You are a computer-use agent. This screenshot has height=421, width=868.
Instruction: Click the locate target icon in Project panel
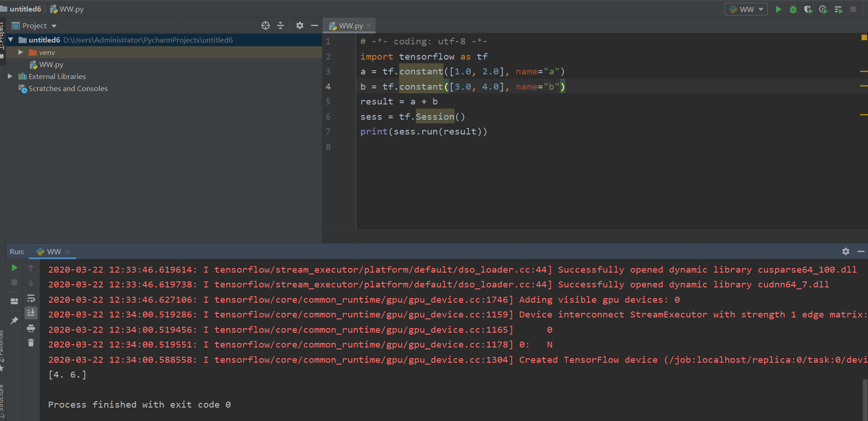point(266,25)
